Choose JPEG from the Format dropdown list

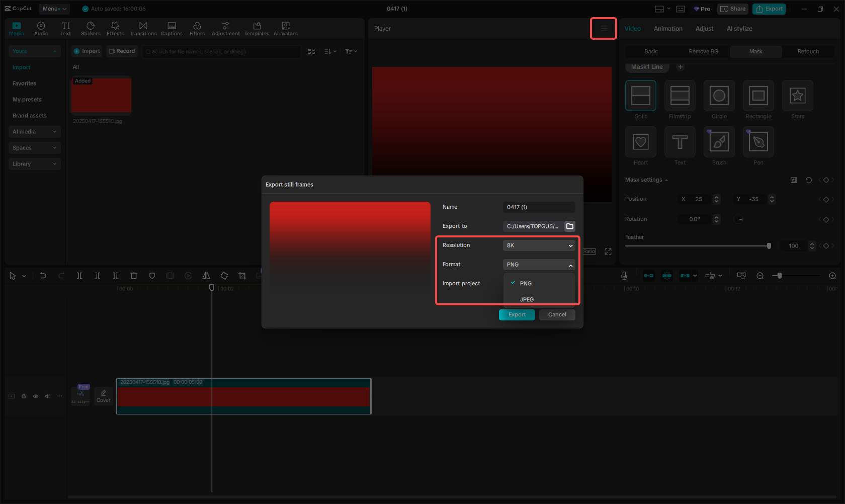[526, 299]
